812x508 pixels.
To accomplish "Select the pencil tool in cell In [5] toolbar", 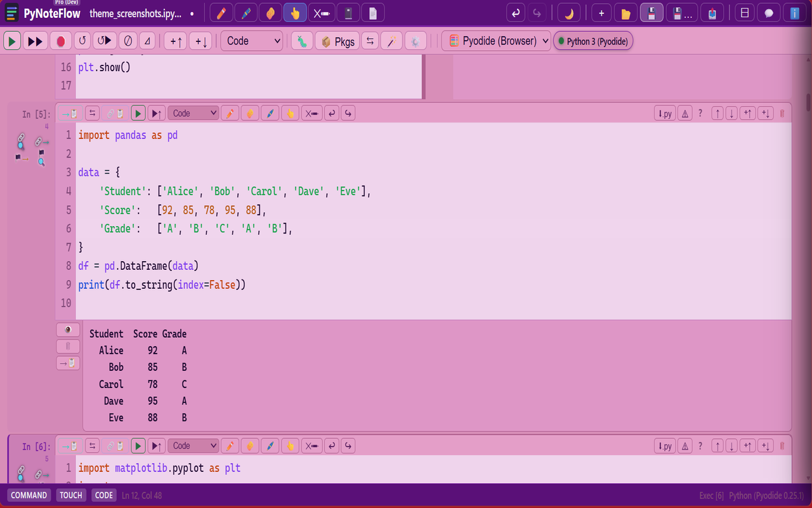I will point(230,114).
